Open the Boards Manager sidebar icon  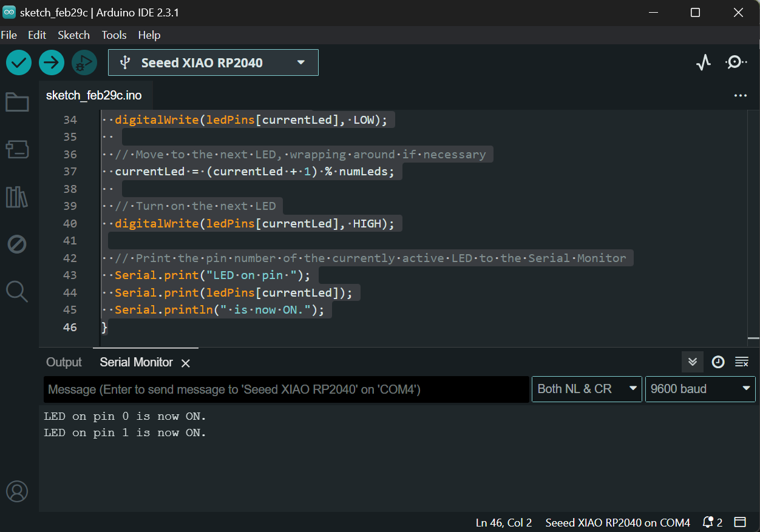pos(17,149)
